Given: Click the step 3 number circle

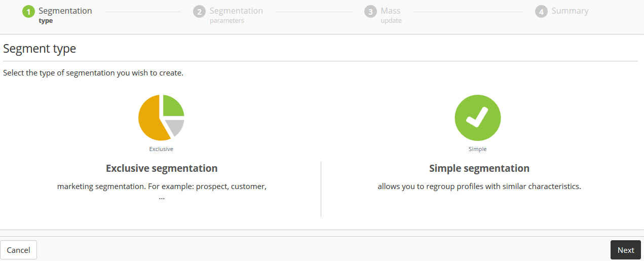Looking at the screenshot, I should [x=370, y=12].
